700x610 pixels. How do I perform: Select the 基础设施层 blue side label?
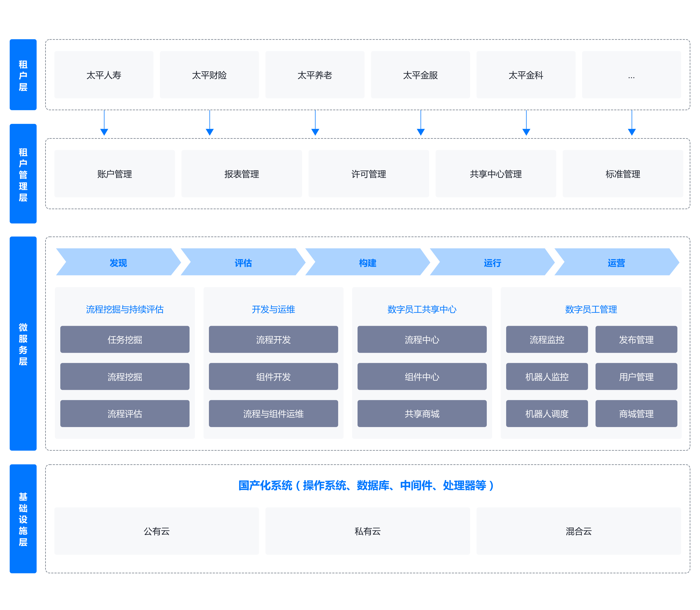[23, 519]
